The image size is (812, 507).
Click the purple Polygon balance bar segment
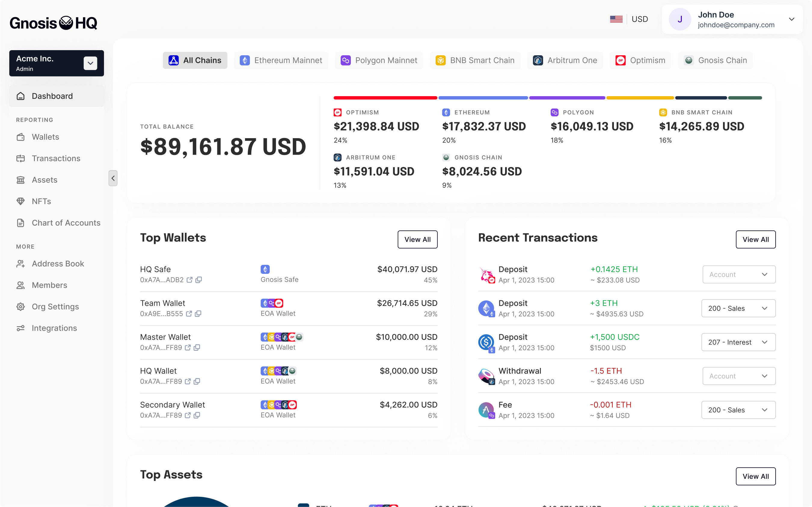pos(567,98)
